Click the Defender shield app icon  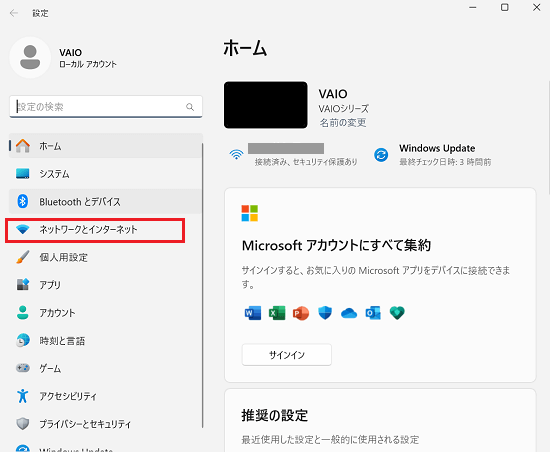coord(325,313)
